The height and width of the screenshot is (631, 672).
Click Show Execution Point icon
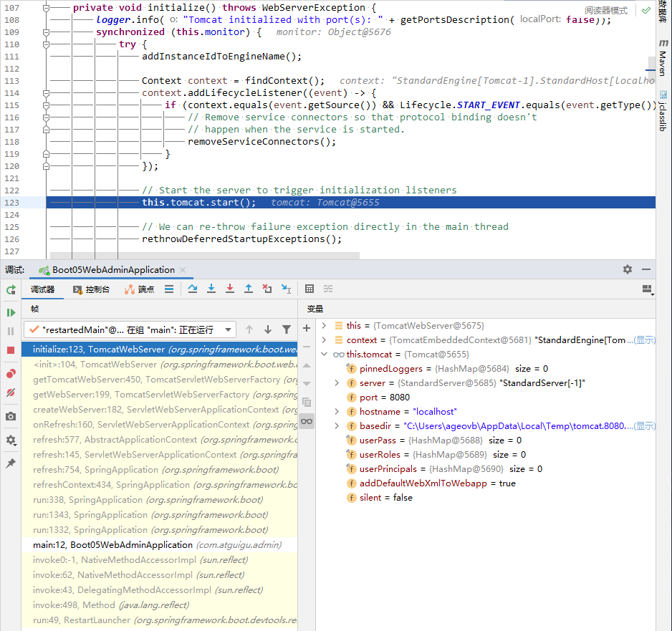[x=169, y=289]
